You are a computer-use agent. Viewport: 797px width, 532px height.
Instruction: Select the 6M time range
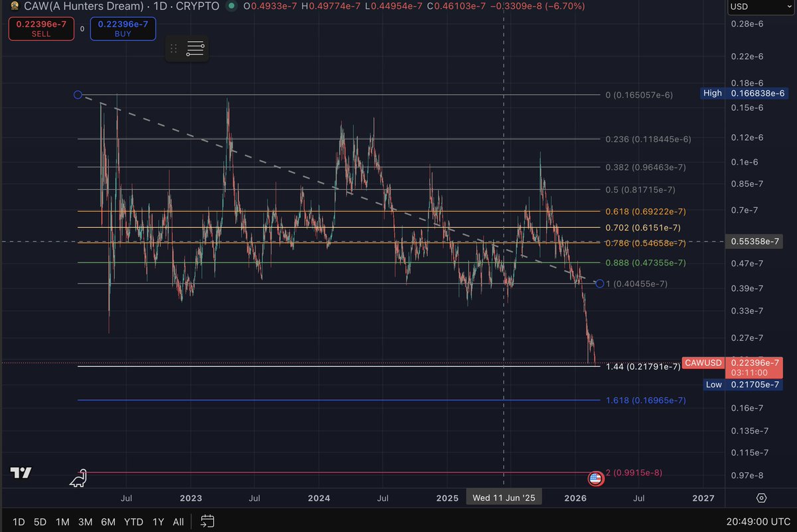pyautogui.click(x=108, y=522)
